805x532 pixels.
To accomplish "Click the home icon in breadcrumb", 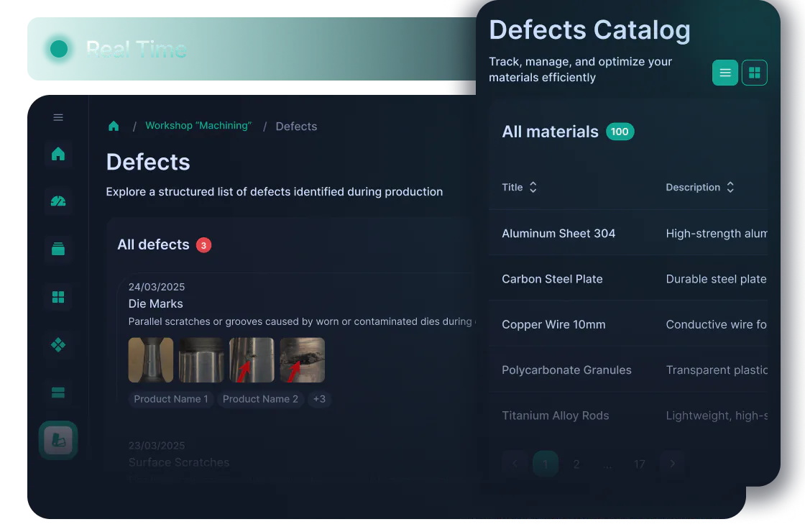I will click(x=114, y=126).
